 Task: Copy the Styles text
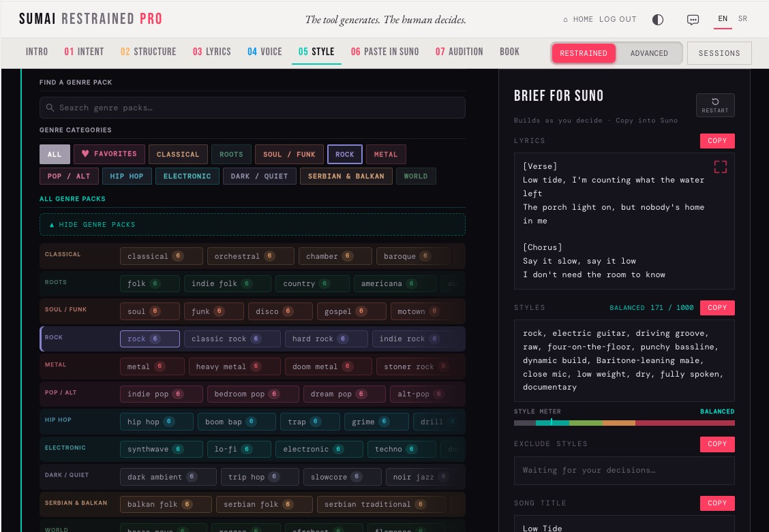tap(717, 308)
